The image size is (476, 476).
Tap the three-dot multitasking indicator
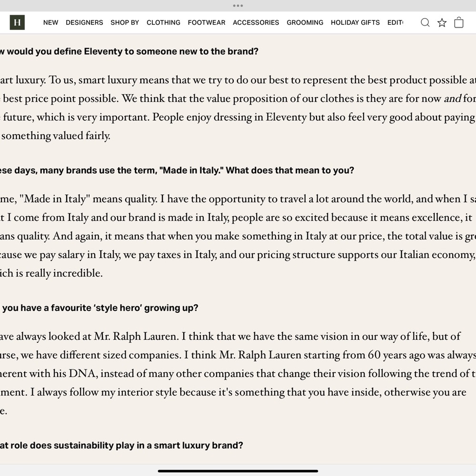(238, 5)
